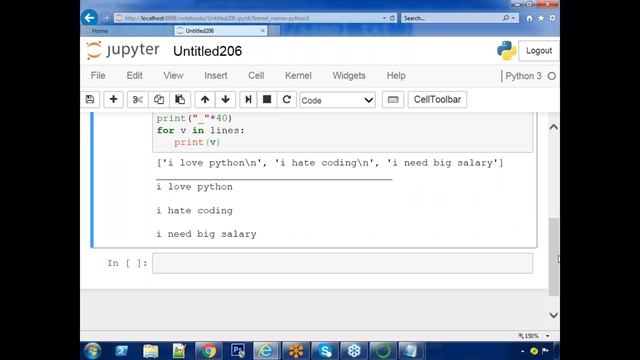Cut selected cell with the scissors icon
640x360 pixels.
tap(138, 100)
